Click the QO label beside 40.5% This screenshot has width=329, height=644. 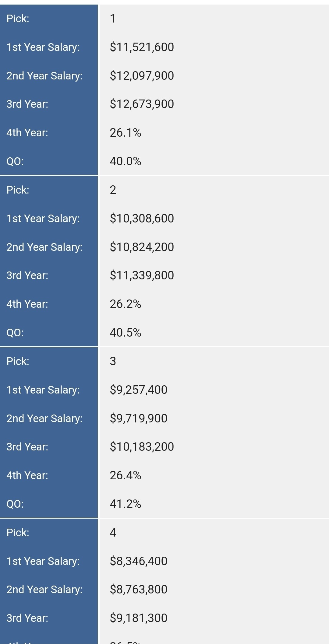15,333
